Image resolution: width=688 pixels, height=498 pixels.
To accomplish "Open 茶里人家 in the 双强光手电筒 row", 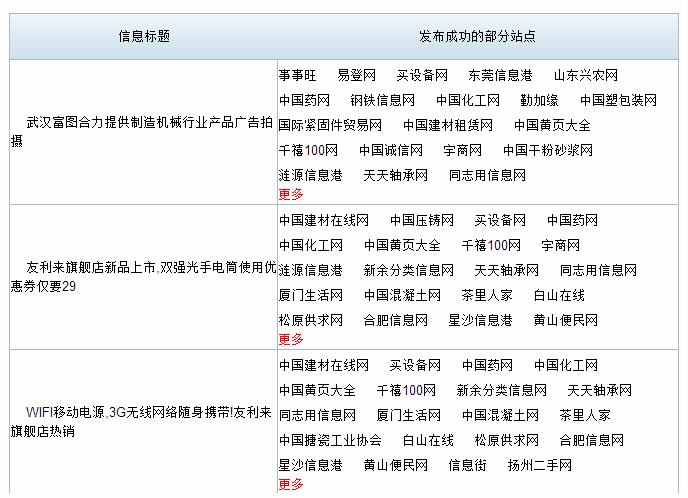I will [x=487, y=295].
